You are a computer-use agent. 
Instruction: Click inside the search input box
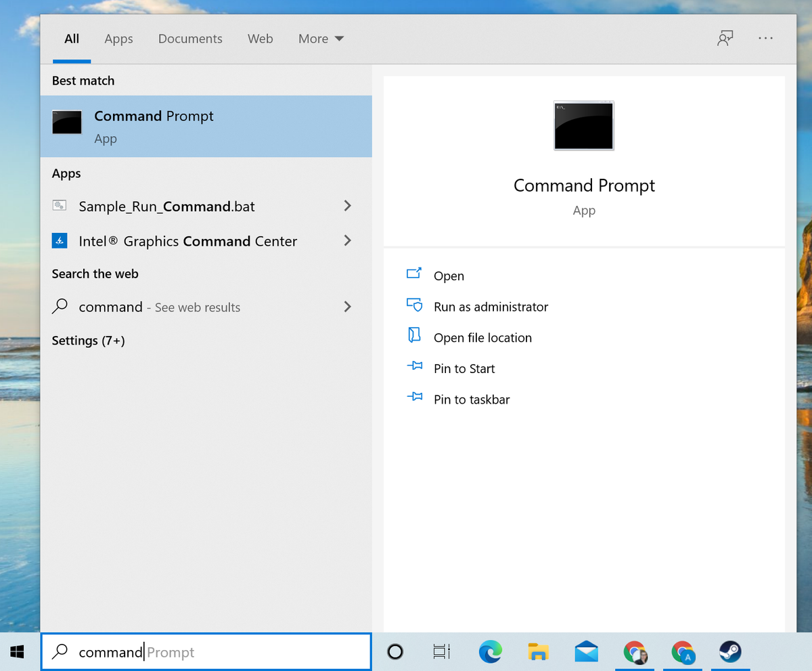(203, 651)
